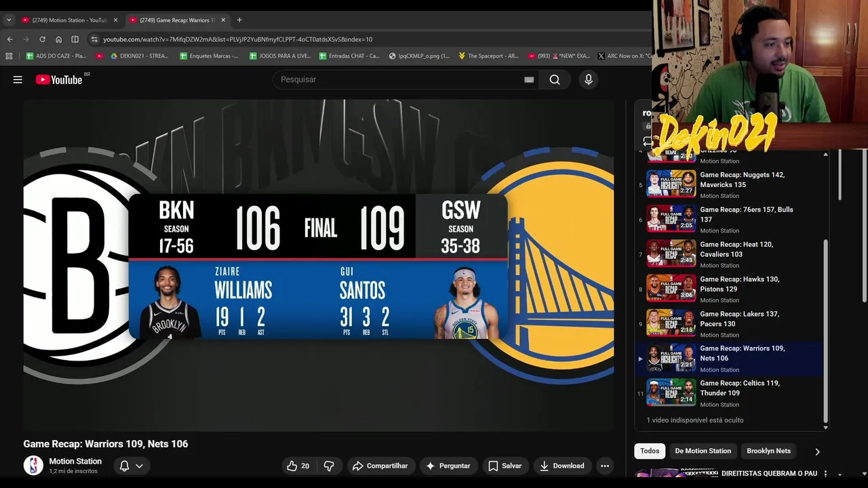Go to YouTube home via logo
868x488 pixels.
point(58,79)
